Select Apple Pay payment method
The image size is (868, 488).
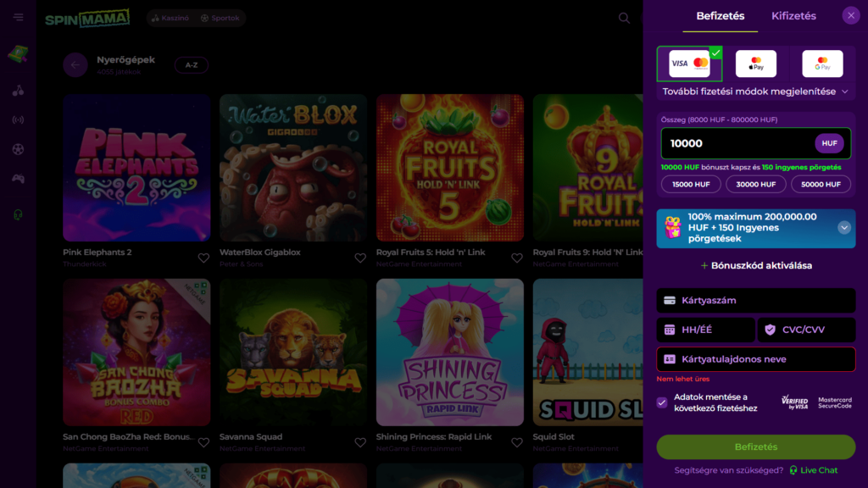pos(755,64)
